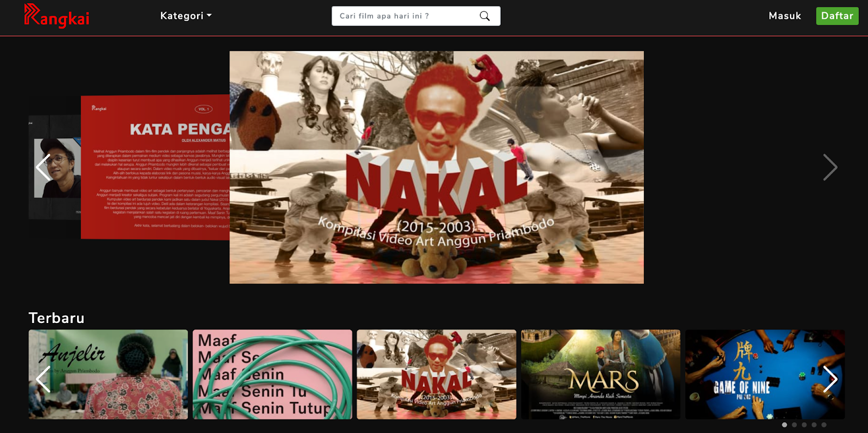Open the Maaf Senin Tutup film thumbnail
868x433 pixels.
click(272, 374)
